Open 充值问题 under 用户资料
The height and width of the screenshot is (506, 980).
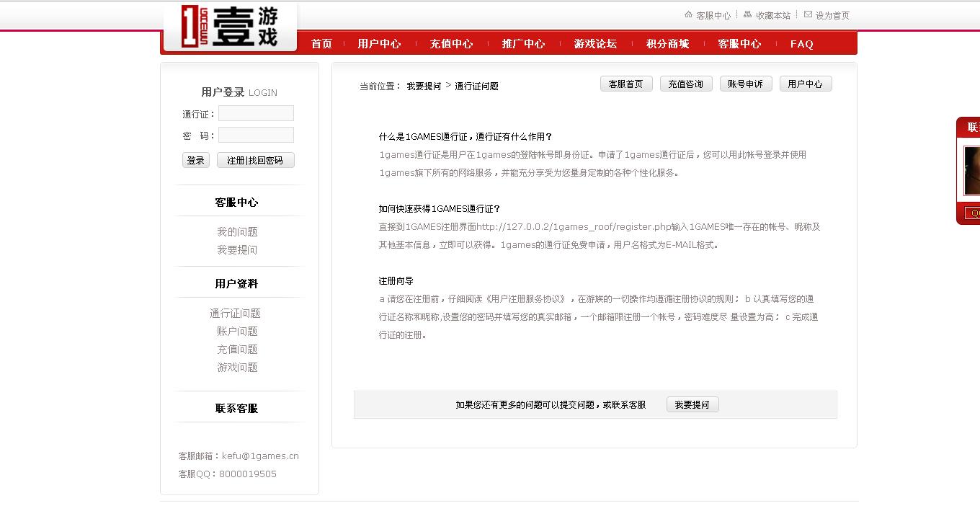pyautogui.click(x=238, y=349)
